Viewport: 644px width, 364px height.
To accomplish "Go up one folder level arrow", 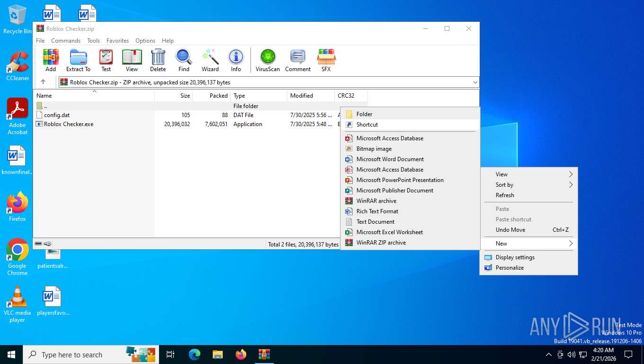I will [43, 82].
